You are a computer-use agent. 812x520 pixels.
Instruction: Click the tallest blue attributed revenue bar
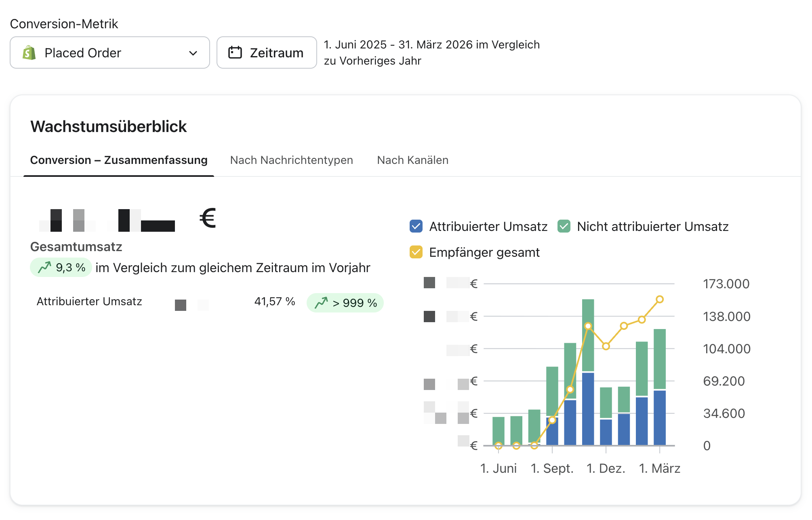(x=588, y=409)
